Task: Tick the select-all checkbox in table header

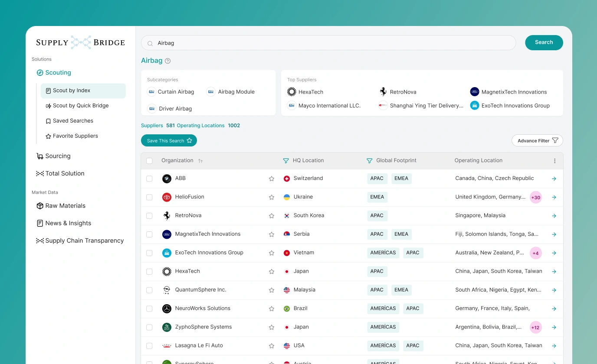Action: [149, 161]
